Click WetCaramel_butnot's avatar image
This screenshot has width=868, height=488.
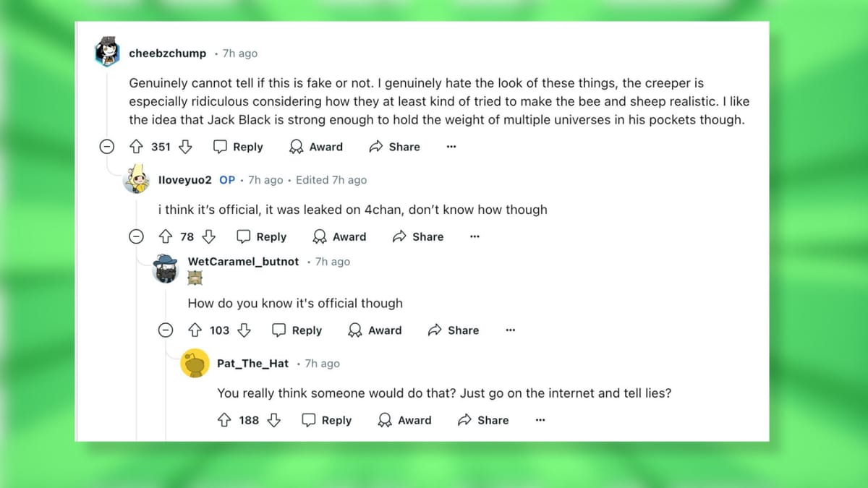pyautogui.click(x=166, y=269)
